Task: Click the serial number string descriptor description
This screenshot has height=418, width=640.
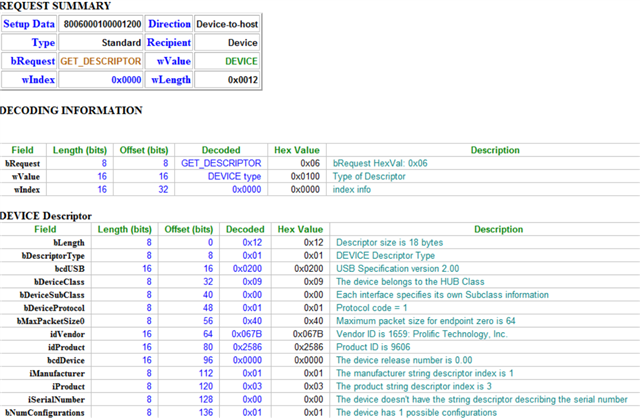Action: pyautogui.click(x=482, y=399)
